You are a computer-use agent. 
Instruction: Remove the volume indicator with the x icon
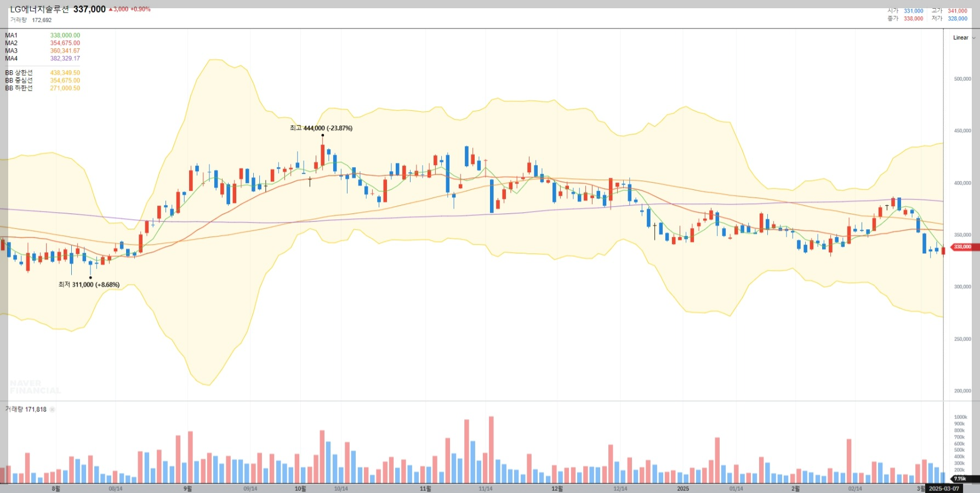coord(53,410)
